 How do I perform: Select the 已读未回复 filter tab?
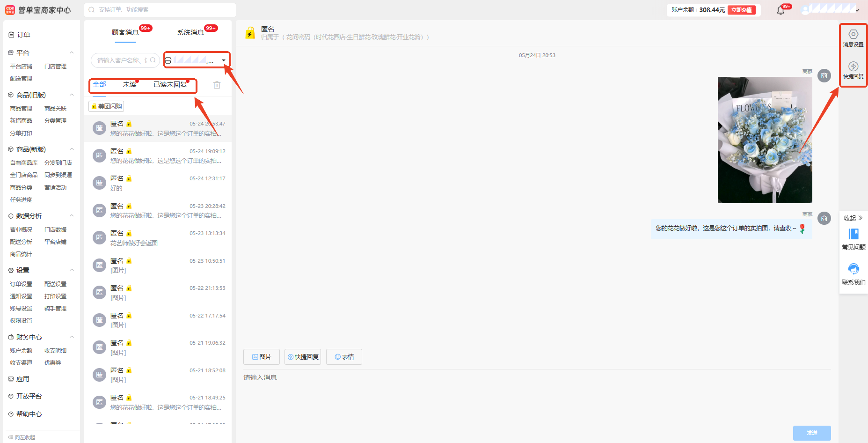[170, 84]
